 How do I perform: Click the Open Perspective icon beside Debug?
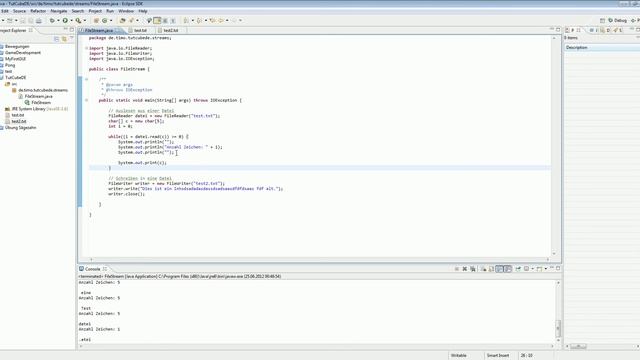(x=602, y=20)
